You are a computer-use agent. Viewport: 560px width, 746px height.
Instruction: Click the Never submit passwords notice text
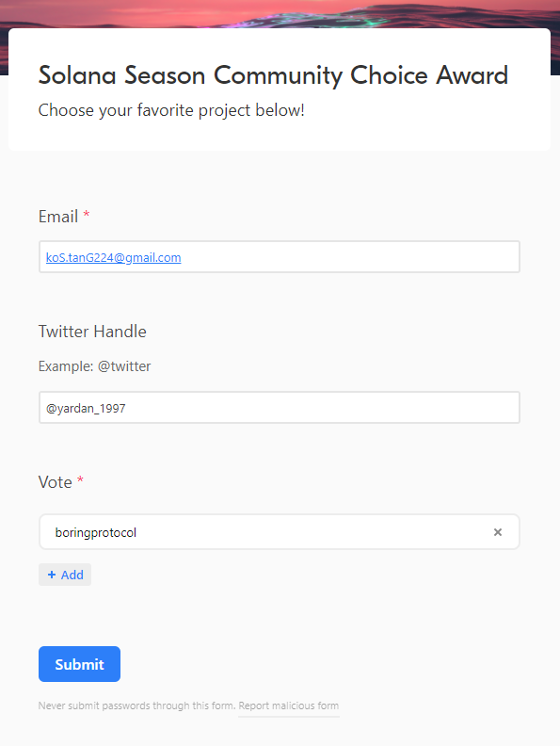click(136, 705)
